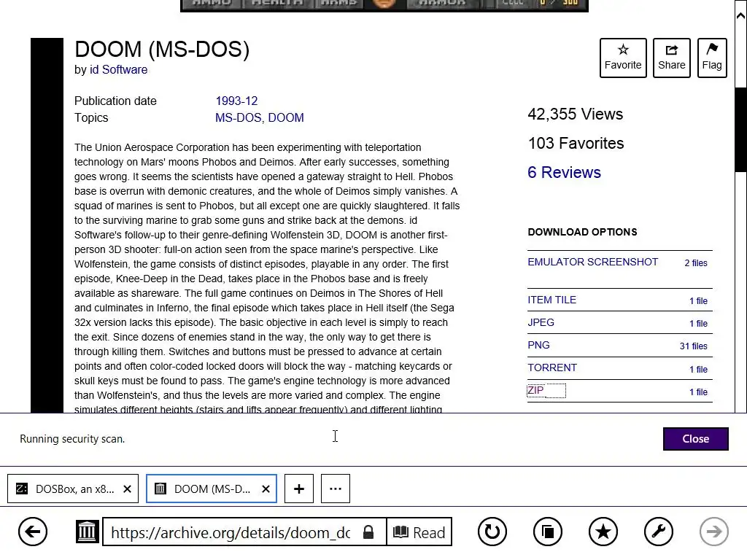Screen dimensions: 747x560
Task: Click the DOOM emulator status bar image at top
Action: pyautogui.click(x=384, y=6)
